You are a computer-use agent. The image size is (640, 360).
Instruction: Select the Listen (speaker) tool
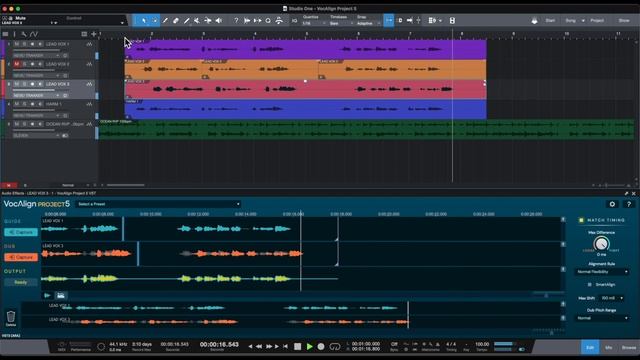click(x=219, y=20)
